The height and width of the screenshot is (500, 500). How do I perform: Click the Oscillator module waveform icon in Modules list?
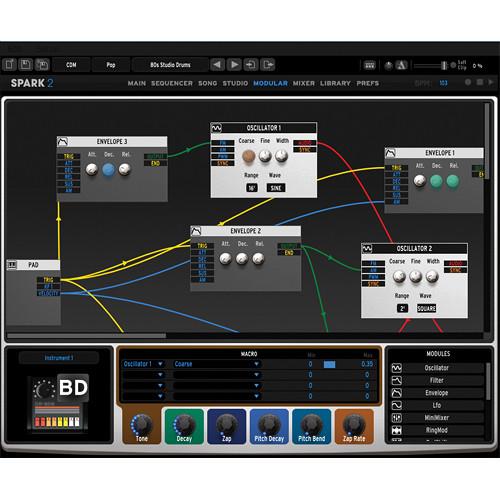[397, 368]
